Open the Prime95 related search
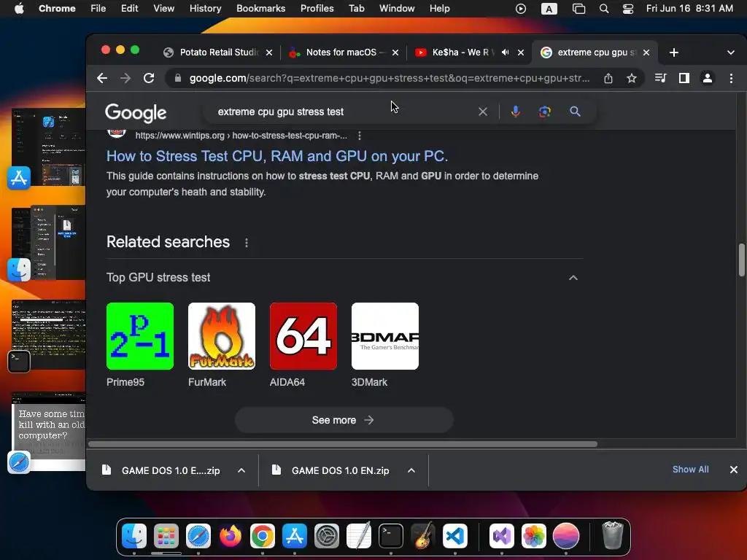This screenshot has width=747, height=560. click(140, 345)
